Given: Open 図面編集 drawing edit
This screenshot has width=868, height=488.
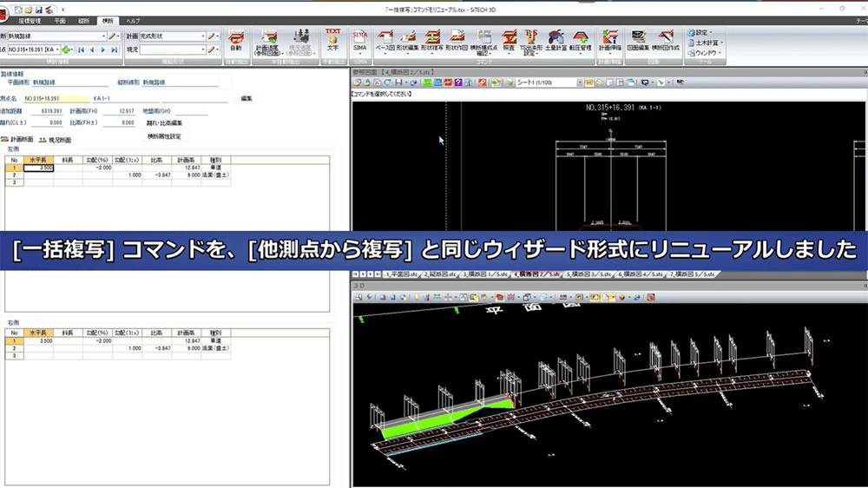Looking at the screenshot, I should 638,42.
